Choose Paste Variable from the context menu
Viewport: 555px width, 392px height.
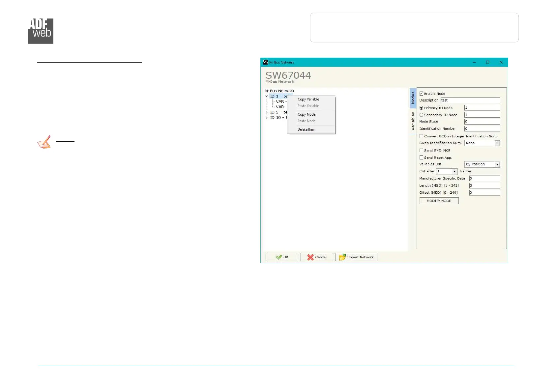pyautogui.click(x=308, y=106)
